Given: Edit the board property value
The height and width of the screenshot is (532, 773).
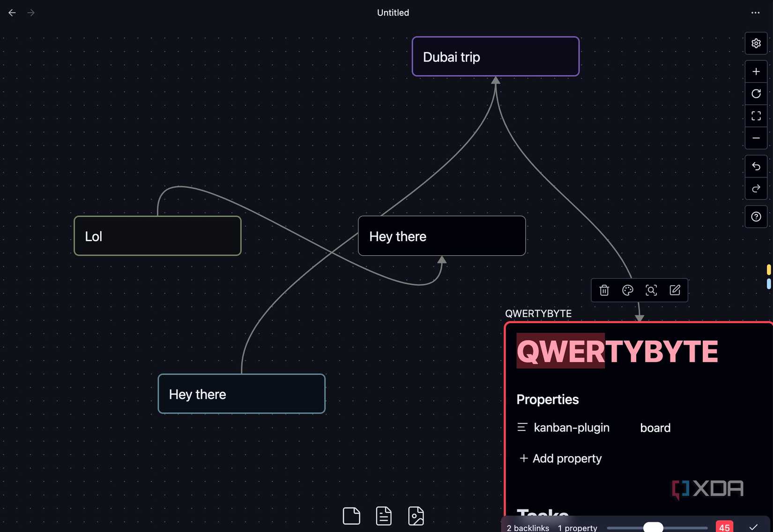Looking at the screenshot, I should 655,428.
